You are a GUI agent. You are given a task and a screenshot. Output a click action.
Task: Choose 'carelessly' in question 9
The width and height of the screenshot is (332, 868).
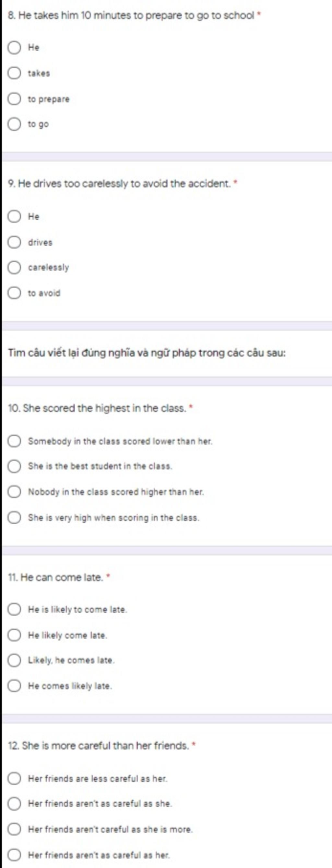[x=14, y=268]
